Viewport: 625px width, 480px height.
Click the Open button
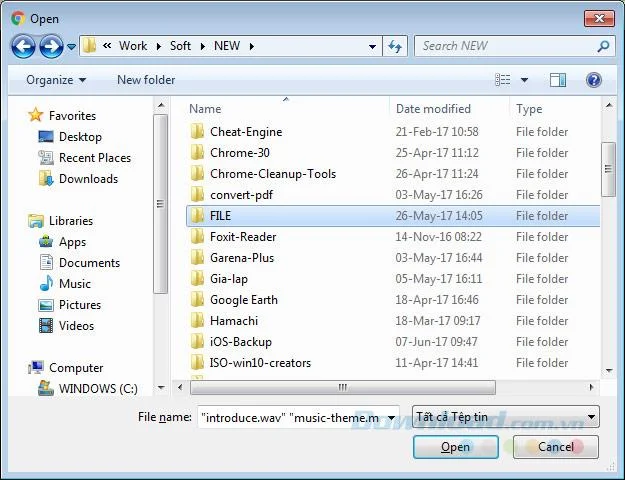pos(456,447)
